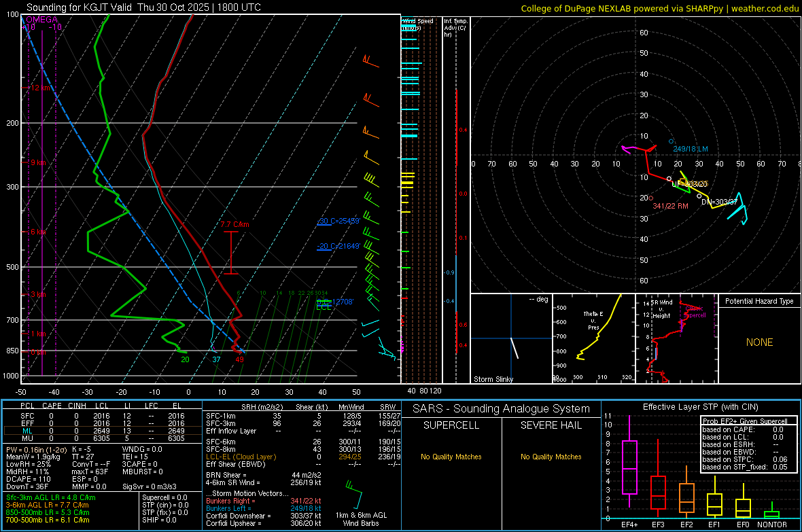
Task: Click the 'Classic Supercell' marker text
Action: coord(695,312)
